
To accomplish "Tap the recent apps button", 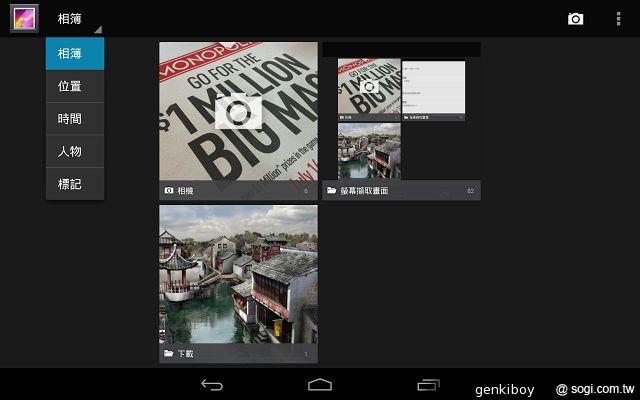I will 429,384.
